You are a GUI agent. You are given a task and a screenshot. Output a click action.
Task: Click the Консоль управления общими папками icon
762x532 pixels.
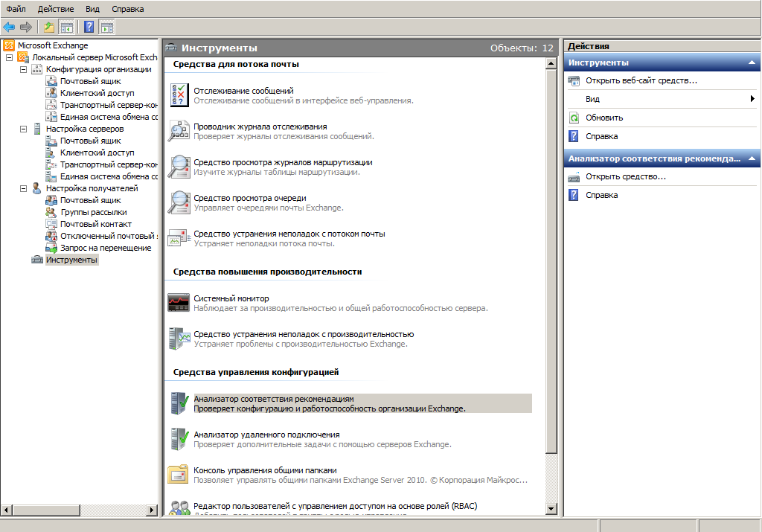179,474
